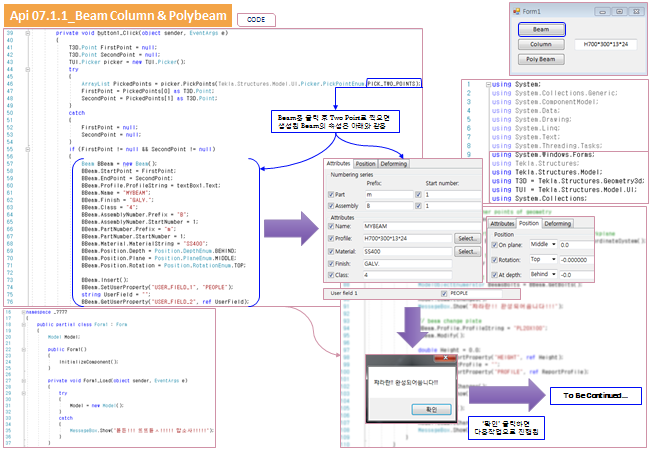Uncheck the Material attribute checkbox

coord(332,251)
